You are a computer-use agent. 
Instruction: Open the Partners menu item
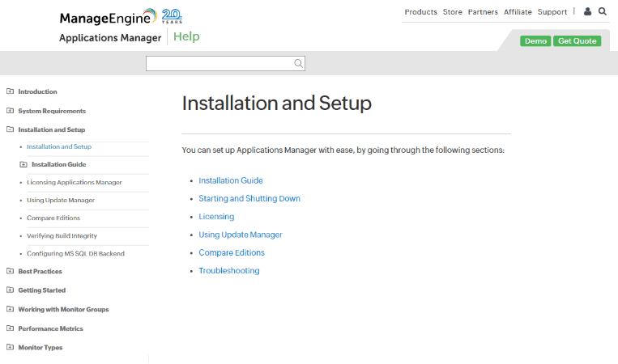[483, 12]
